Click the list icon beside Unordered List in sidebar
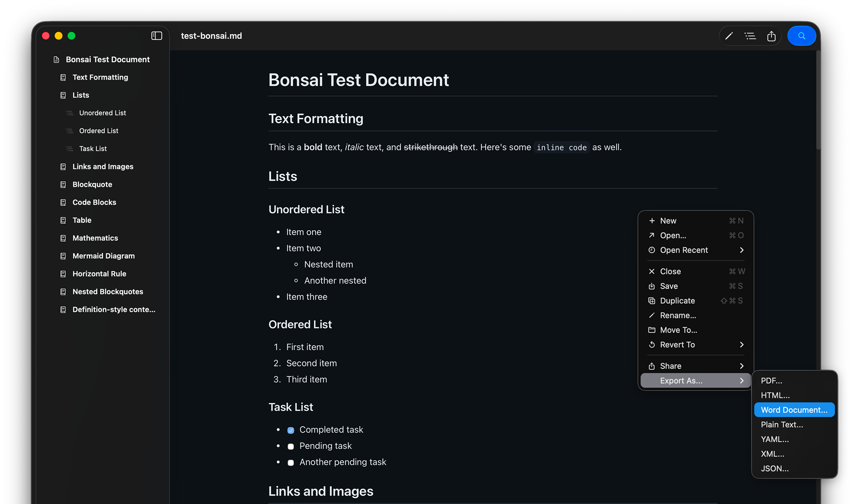 (70, 113)
